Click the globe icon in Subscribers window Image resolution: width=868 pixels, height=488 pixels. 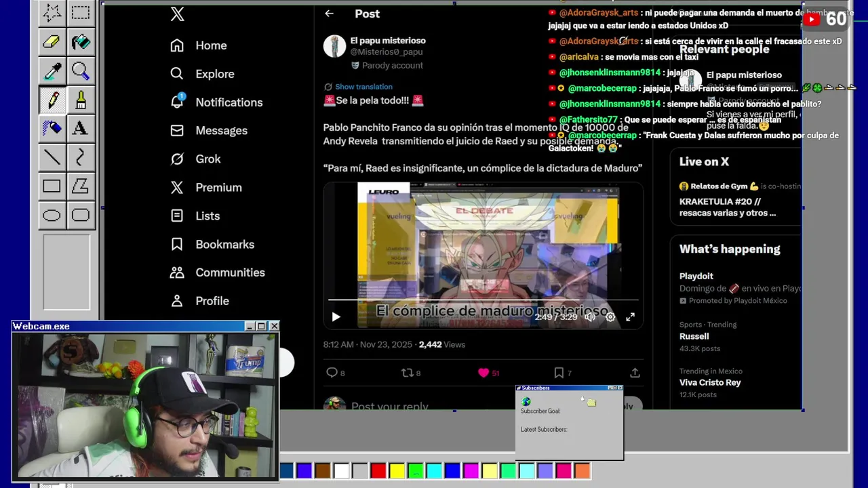pos(526,402)
